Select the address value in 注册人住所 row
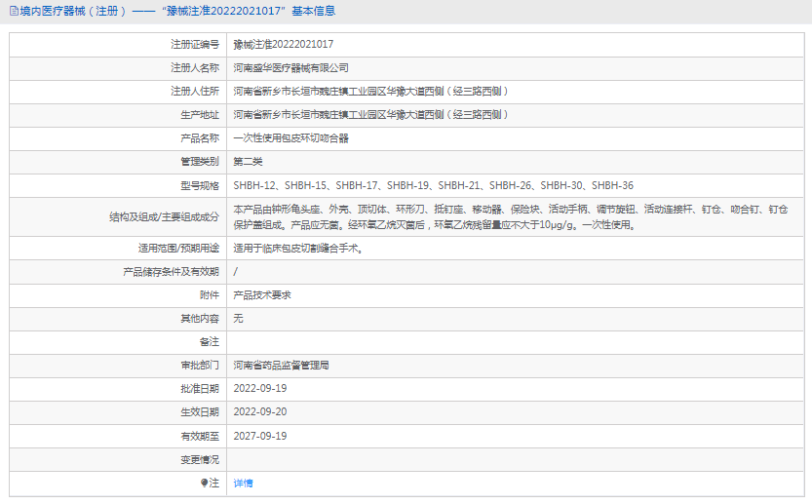The image size is (812, 504). pos(371,92)
